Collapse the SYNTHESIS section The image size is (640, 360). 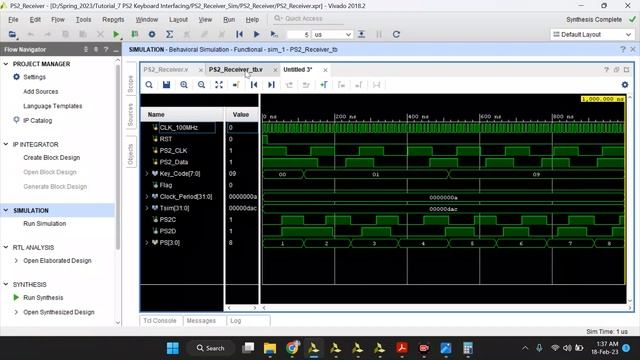[6, 284]
